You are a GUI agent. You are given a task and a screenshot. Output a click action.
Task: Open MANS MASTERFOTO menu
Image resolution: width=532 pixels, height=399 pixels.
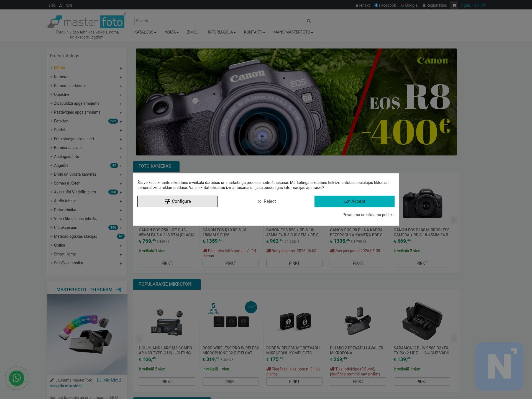293,32
